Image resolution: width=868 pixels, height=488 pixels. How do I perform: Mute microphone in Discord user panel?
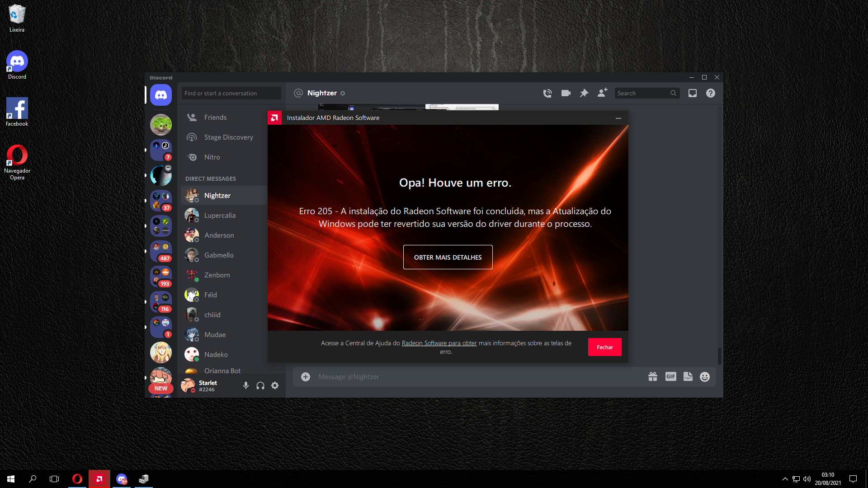[246, 385]
